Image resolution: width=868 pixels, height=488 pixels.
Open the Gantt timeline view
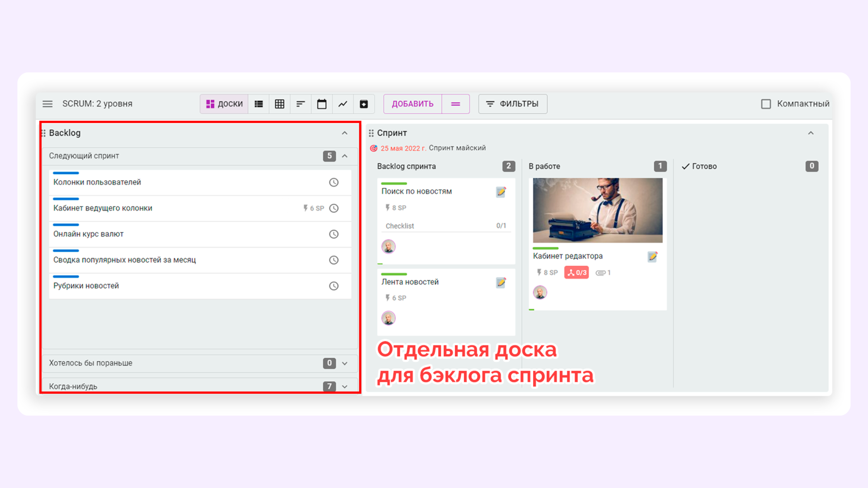[300, 104]
